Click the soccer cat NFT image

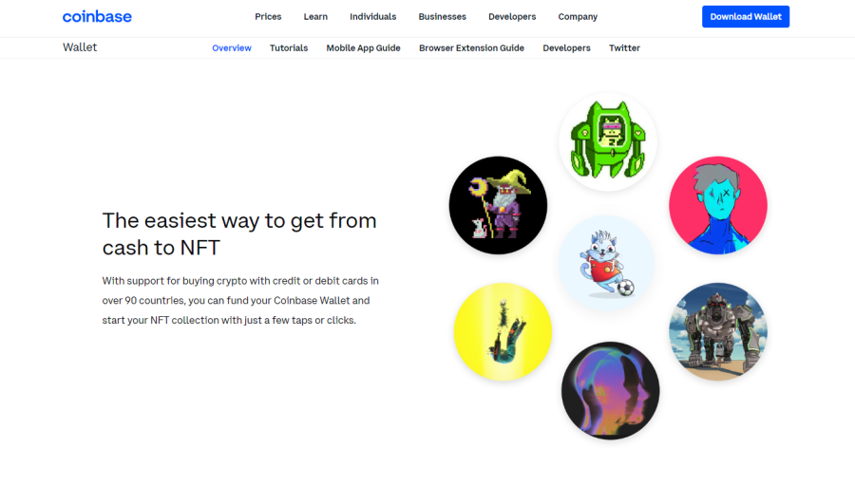606,263
